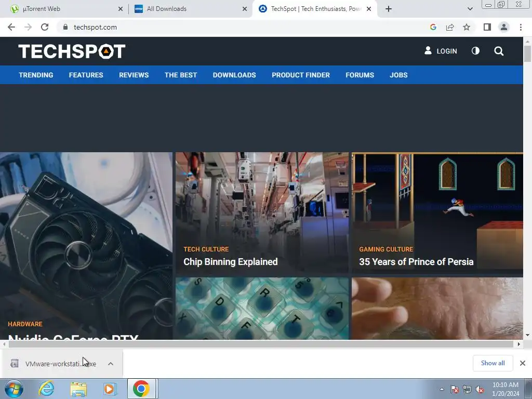Click the Chrome taskbar button
The image size is (532, 399).
tap(141, 389)
